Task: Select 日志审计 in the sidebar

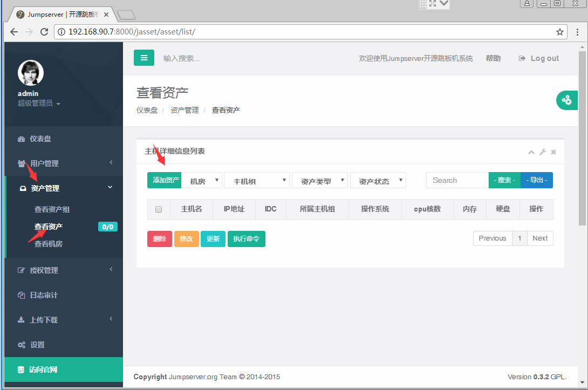Action: point(44,295)
